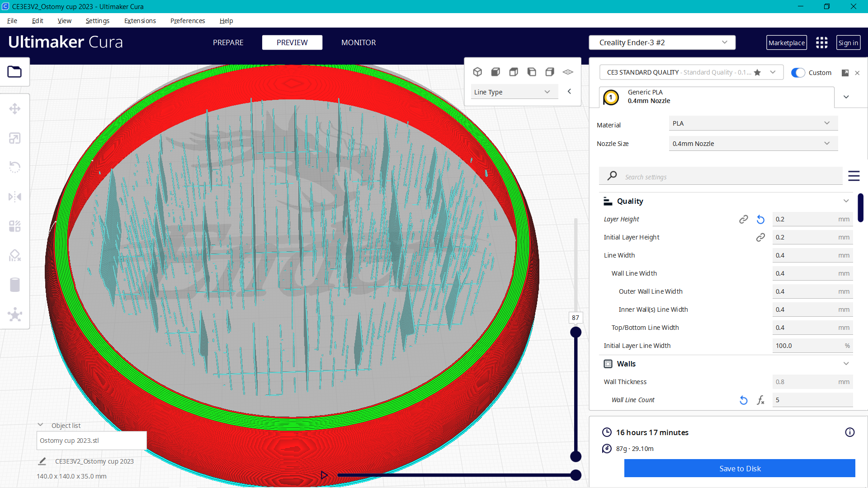The width and height of the screenshot is (868, 488).
Task: Play the layer simulation
Action: (324, 475)
